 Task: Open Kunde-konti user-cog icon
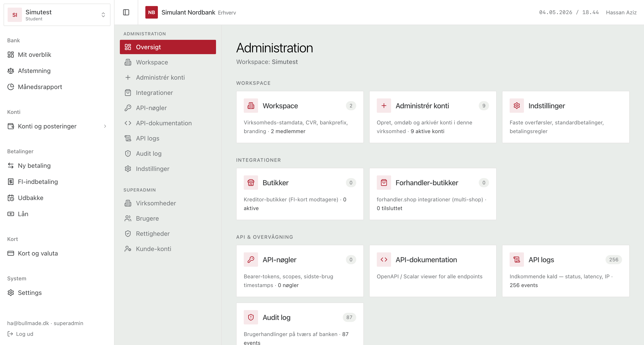click(128, 249)
